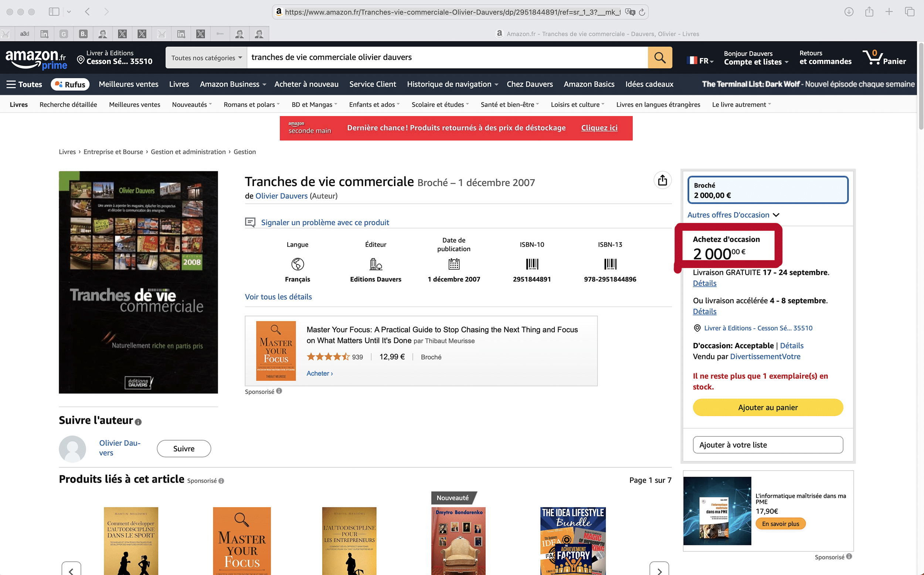The width and height of the screenshot is (924, 575).
Task: Show the Safari tab overview icon
Action: [910, 12]
